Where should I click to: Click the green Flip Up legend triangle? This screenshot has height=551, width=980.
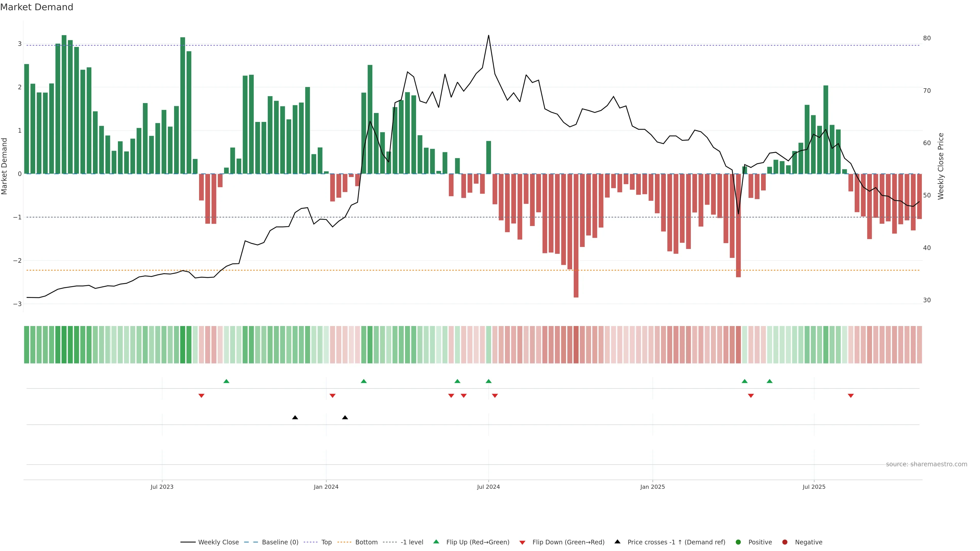[436, 542]
